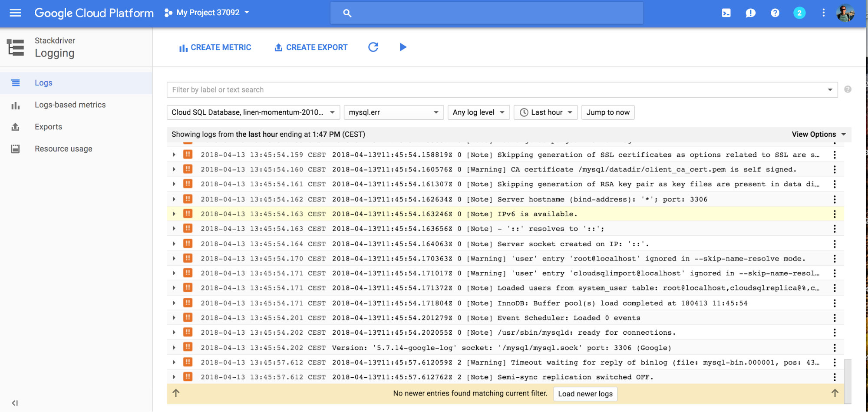Click the search magnifier icon

pos(347,13)
